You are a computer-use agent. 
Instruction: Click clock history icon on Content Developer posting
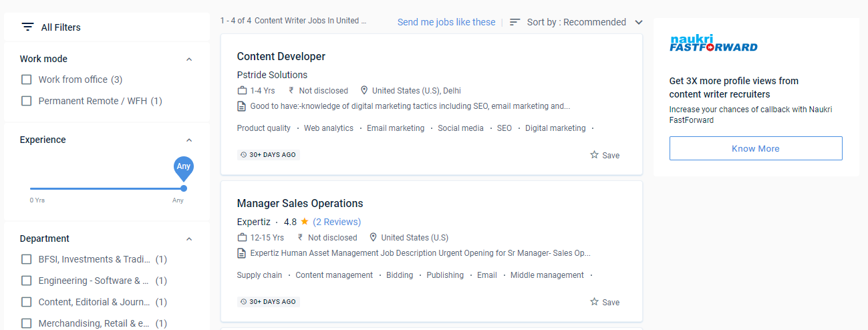point(244,155)
